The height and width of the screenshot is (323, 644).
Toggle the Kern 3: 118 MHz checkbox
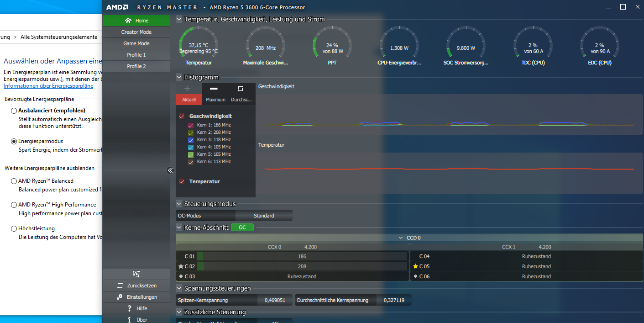[191, 140]
